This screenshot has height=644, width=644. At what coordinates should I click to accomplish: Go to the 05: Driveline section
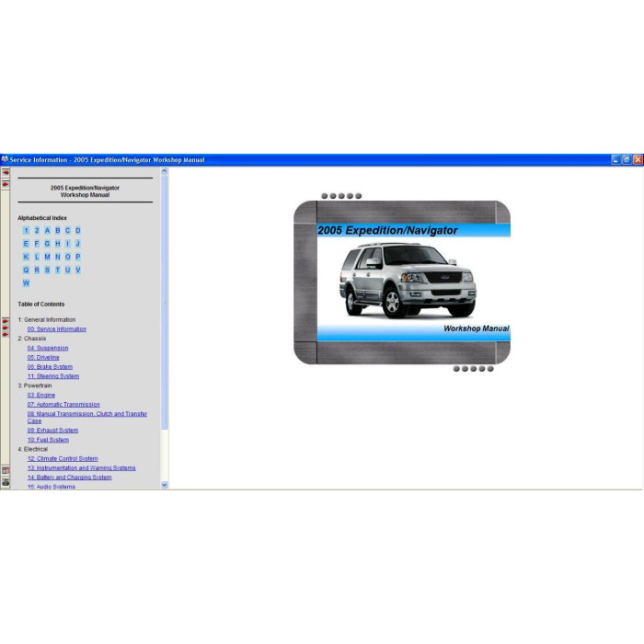pyautogui.click(x=43, y=357)
